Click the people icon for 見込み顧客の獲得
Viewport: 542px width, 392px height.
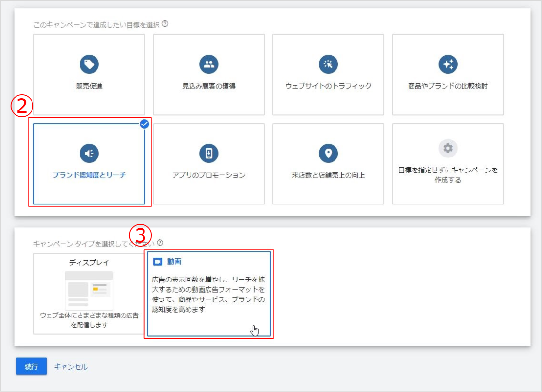tap(209, 64)
